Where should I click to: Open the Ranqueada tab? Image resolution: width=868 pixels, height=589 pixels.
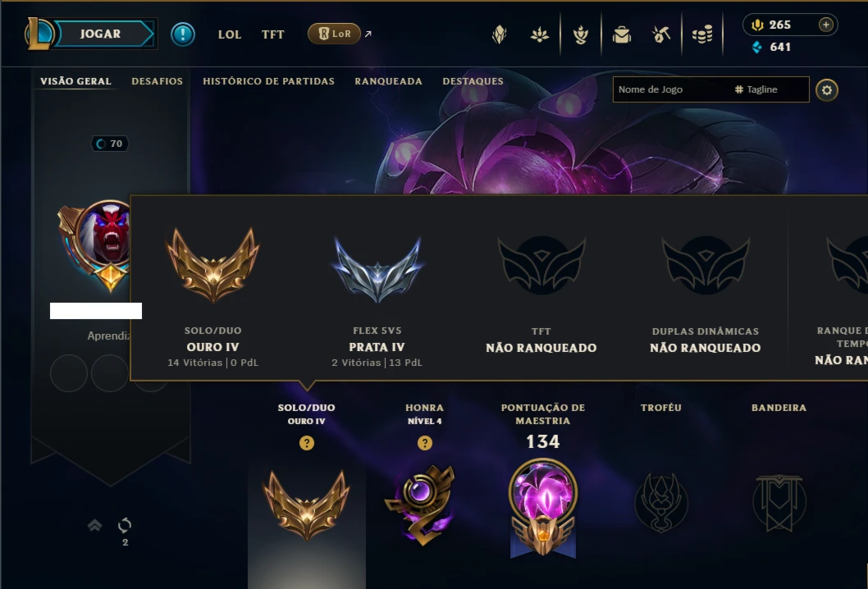coord(388,81)
